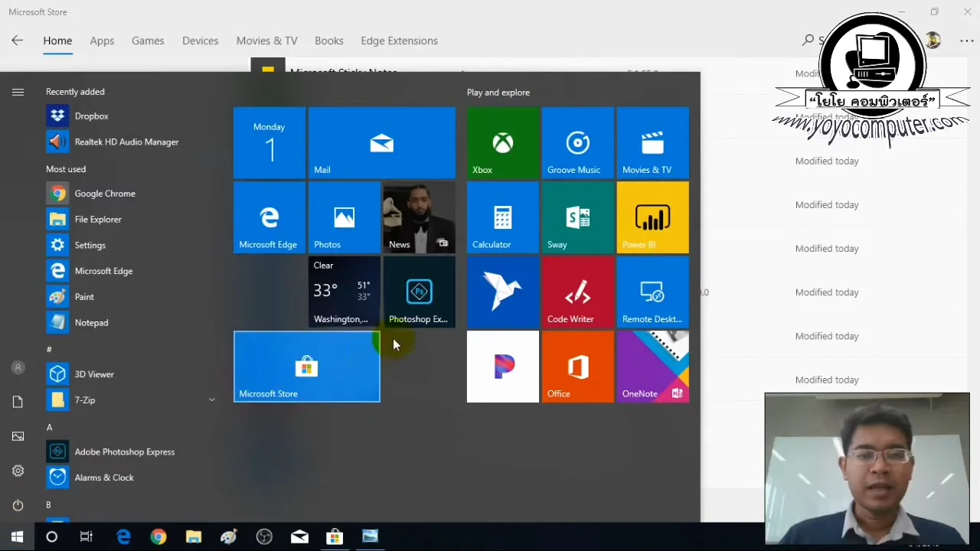Click the Back arrow in Microsoft Store
The image size is (980, 551).
pyautogui.click(x=17, y=40)
